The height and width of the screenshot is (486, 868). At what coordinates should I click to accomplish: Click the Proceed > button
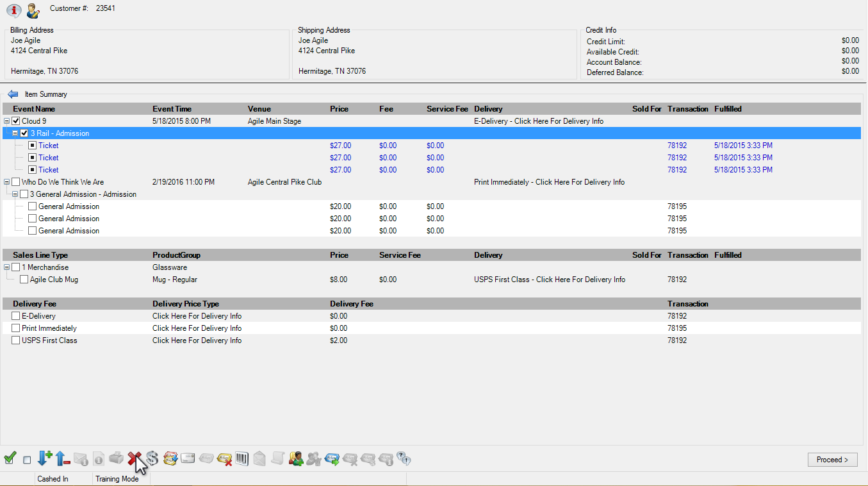coord(832,460)
